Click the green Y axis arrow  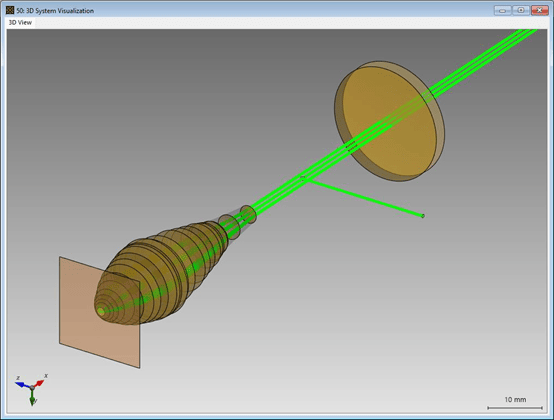click(x=33, y=398)
